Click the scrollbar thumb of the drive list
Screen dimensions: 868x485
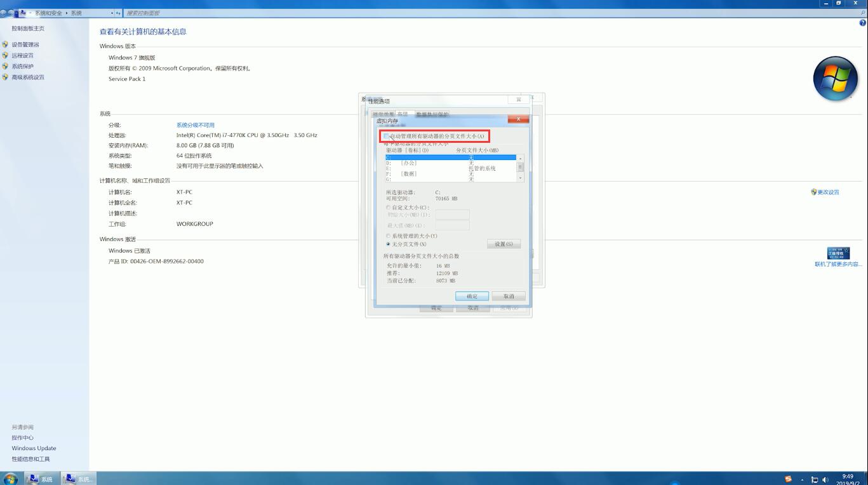[521, 167]
